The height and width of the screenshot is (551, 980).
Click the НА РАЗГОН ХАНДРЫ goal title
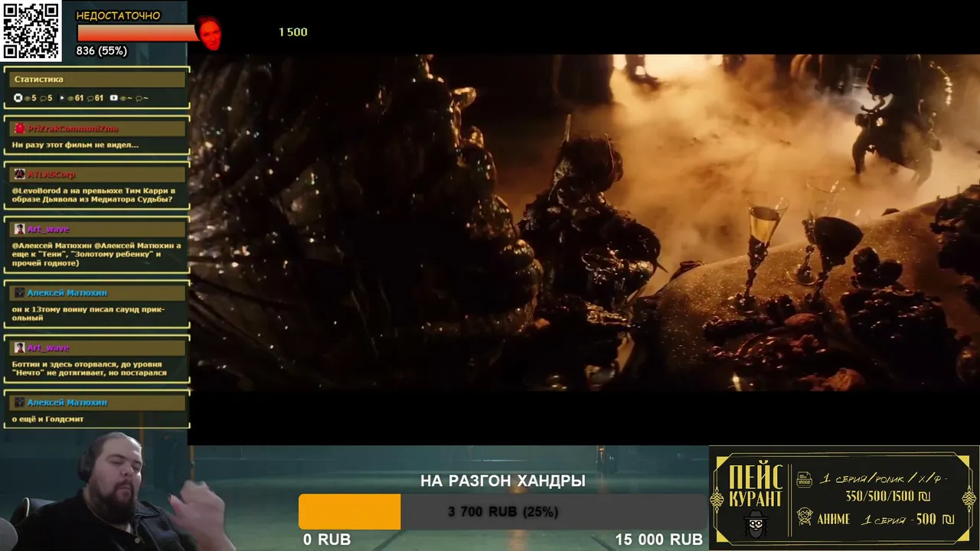[x=503, y=481]
